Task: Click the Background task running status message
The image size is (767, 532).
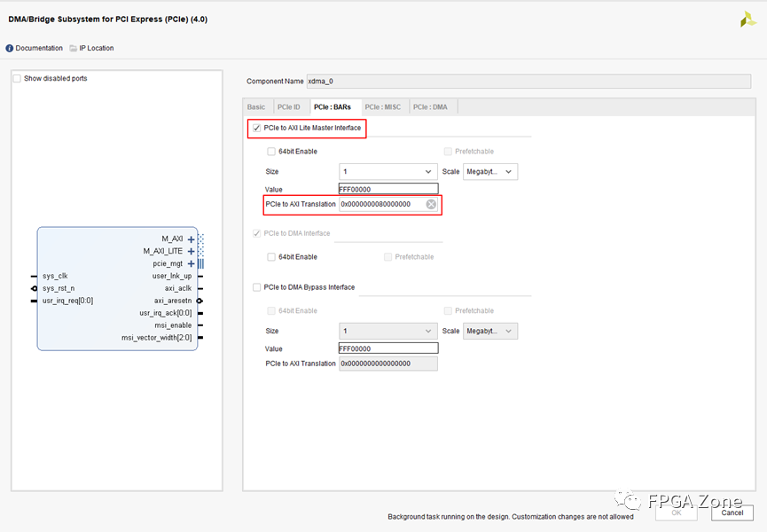Action: pyautogui.click(x=511, y=517)
